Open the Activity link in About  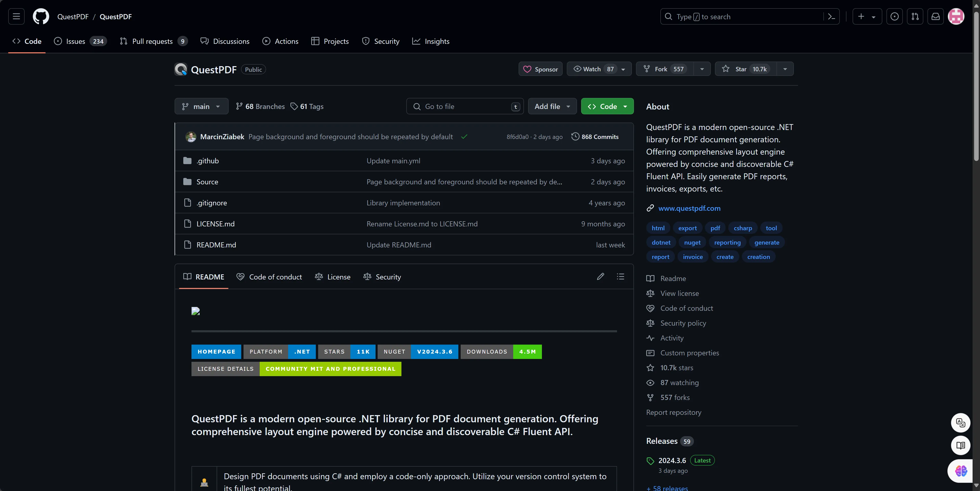click(672, 338)
